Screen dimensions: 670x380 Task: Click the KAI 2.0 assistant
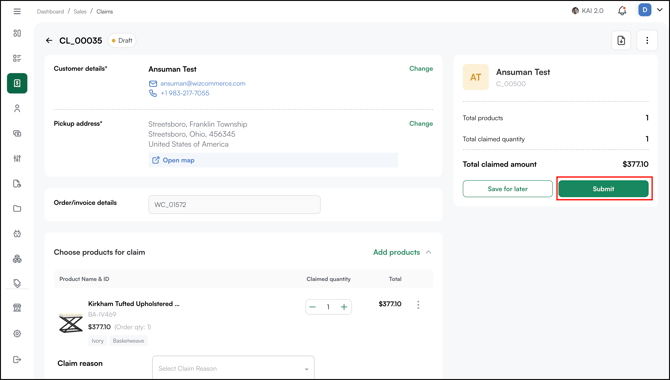point(588,11)
